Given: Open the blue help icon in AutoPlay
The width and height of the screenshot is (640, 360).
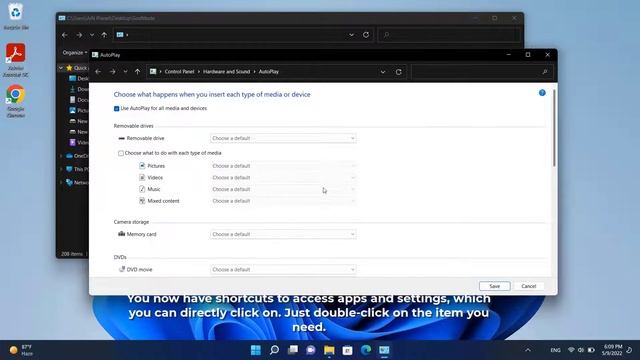Looking at the screenshot, I should click(542, 93).
